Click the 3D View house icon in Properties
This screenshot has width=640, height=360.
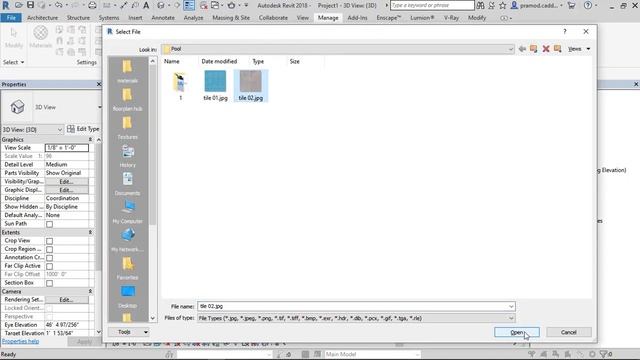[x=18, y=107]
